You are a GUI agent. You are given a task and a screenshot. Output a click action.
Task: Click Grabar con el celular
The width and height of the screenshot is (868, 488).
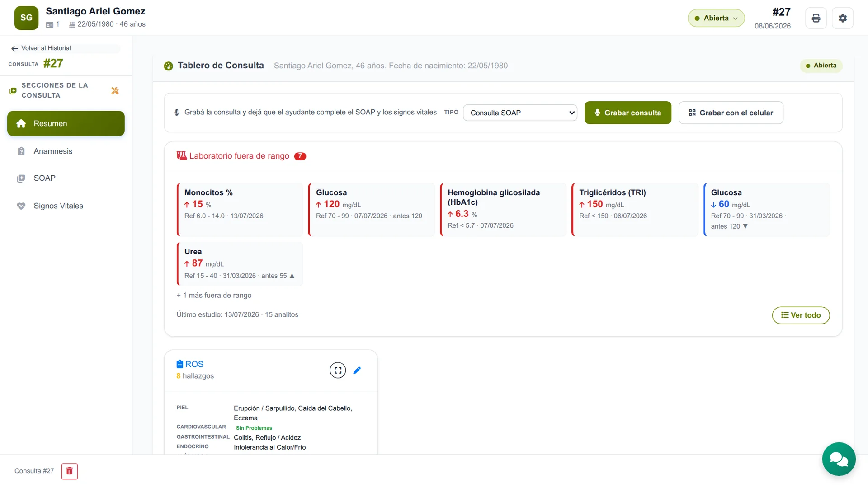731,113
